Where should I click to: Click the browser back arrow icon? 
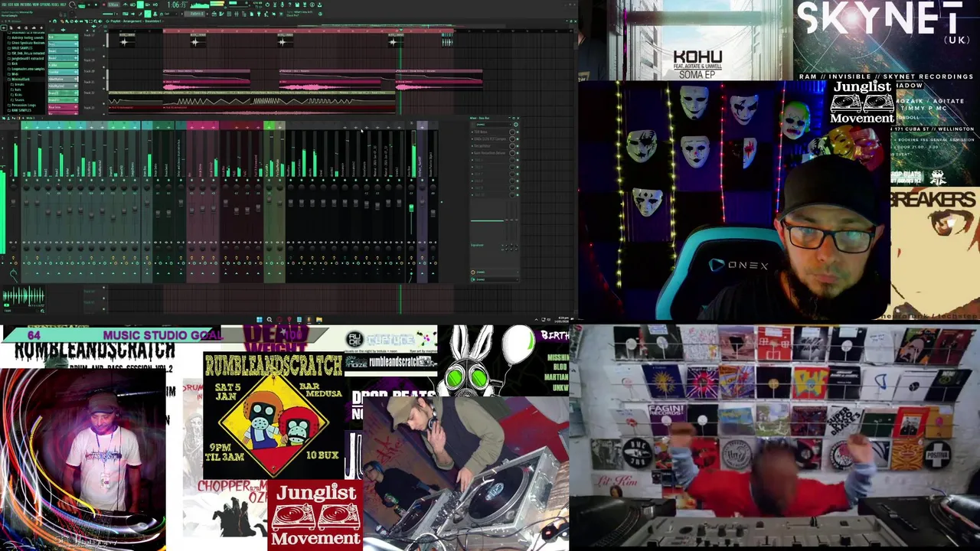click(4, 28)
